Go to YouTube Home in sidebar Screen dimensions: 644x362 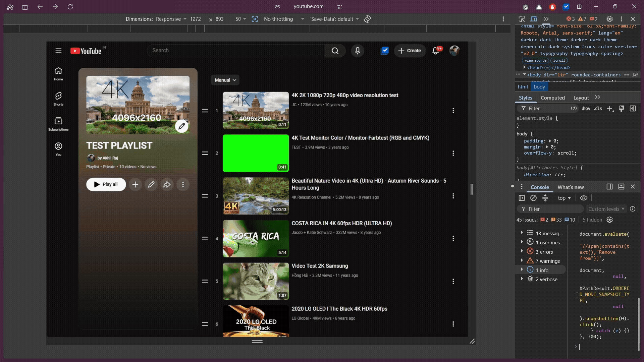pyautogui.click(x=58, y=74)
